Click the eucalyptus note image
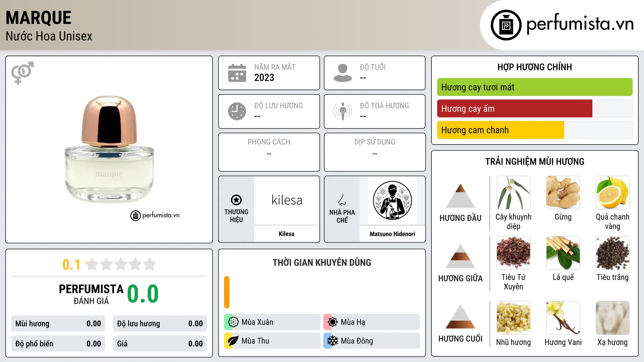Image resolution: width=644 pixels, height=362 pixels. click(x=513, y=193)
